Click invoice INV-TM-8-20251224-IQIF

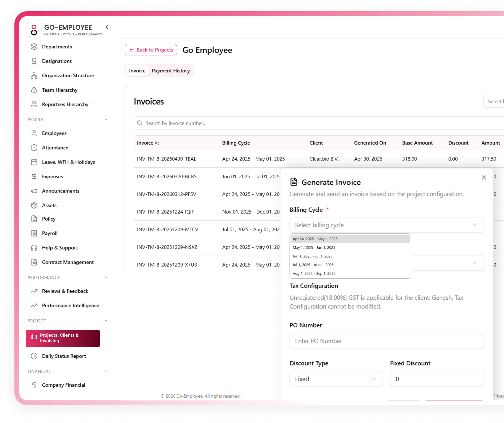pyautogui.click(x=165, y=212)
